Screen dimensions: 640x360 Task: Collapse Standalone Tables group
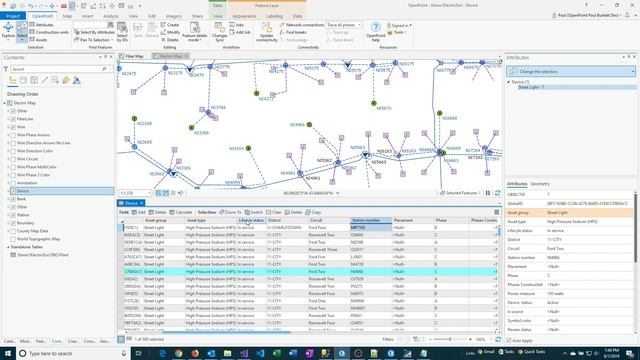(x=8, y=247)
